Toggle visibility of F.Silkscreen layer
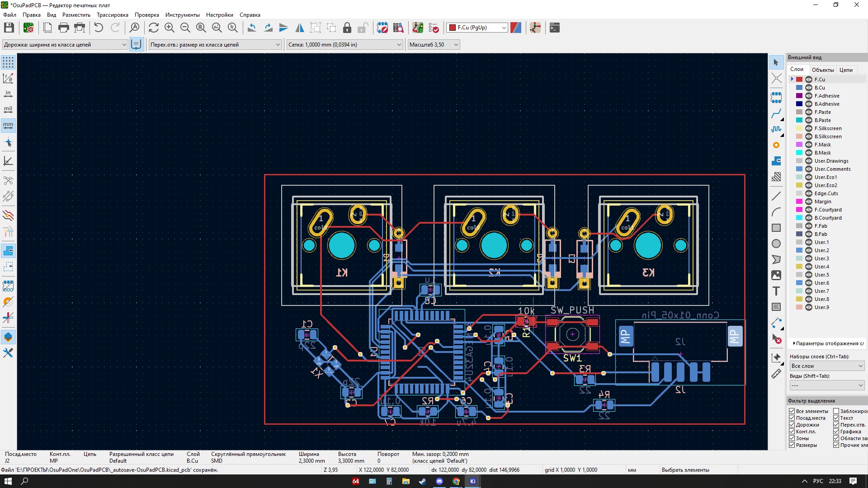 click(x=809, y=128)
